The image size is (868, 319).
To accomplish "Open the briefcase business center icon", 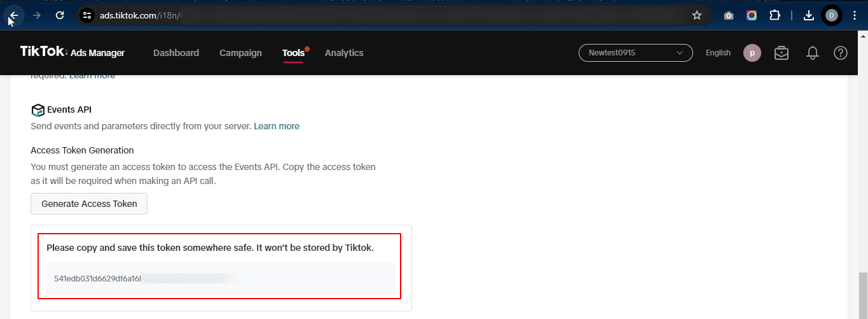I will (x=782, y=53).
